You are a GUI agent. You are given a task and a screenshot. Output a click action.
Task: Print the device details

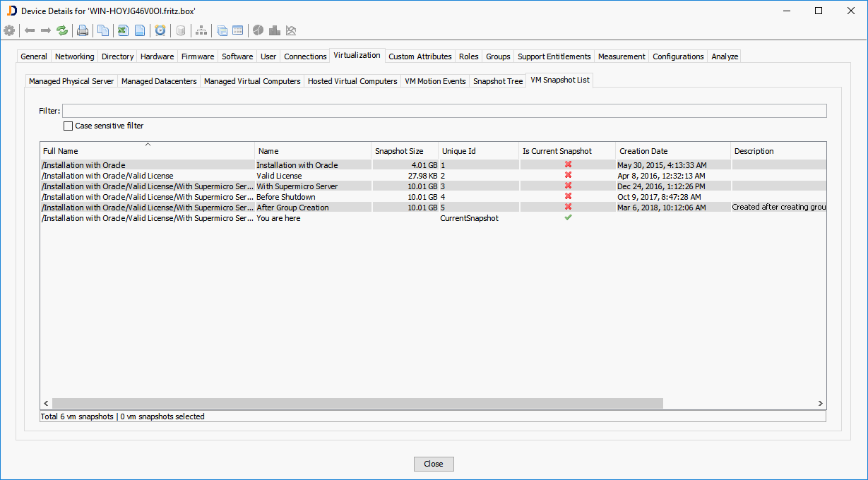[83, 30]
